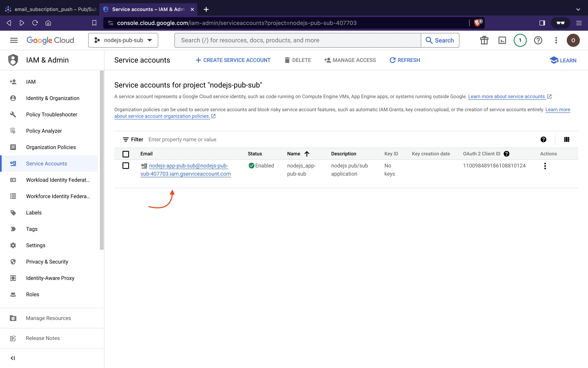Click Create Service Account button
The width and height of the screenshot is (588, 368).
(233, 60)
